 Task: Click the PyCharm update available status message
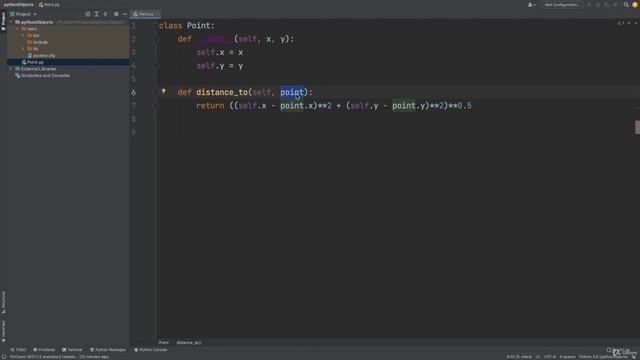(x=60, y=357)
